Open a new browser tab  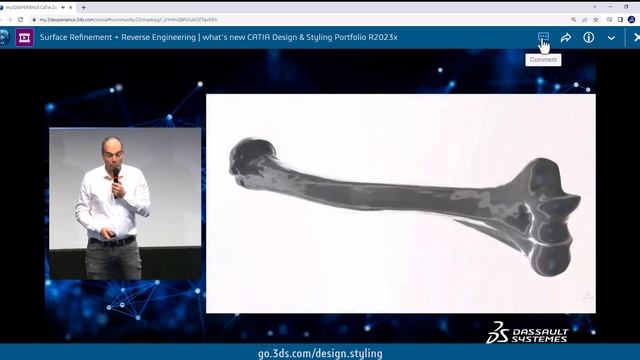coord(83,7)
